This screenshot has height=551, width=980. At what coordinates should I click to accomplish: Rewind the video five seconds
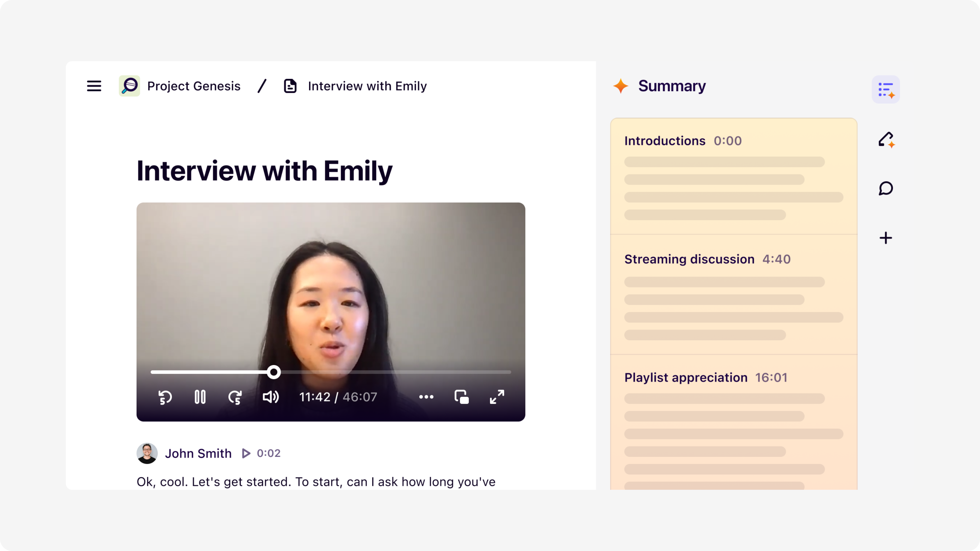(165, 397)
